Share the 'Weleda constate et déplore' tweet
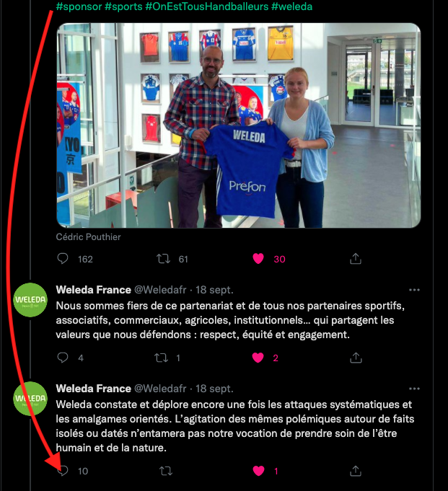Viewport: 448px width, 491px height. [x=356, y=471]
